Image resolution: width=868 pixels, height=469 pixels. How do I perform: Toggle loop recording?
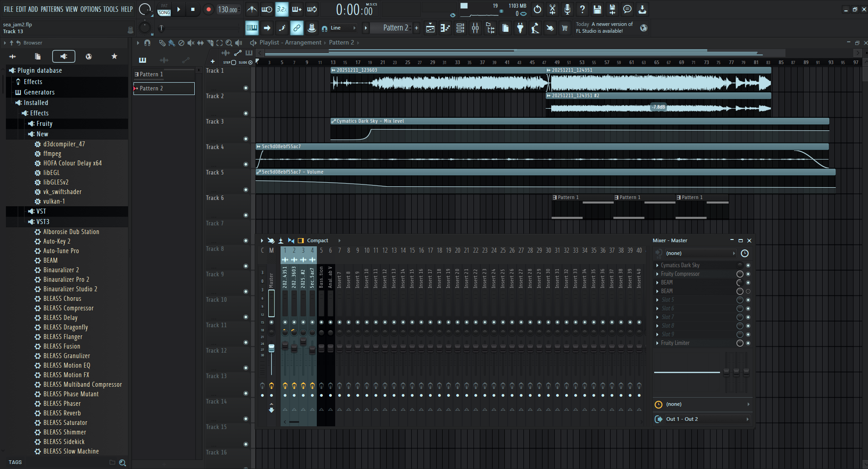tap(312, 9)
